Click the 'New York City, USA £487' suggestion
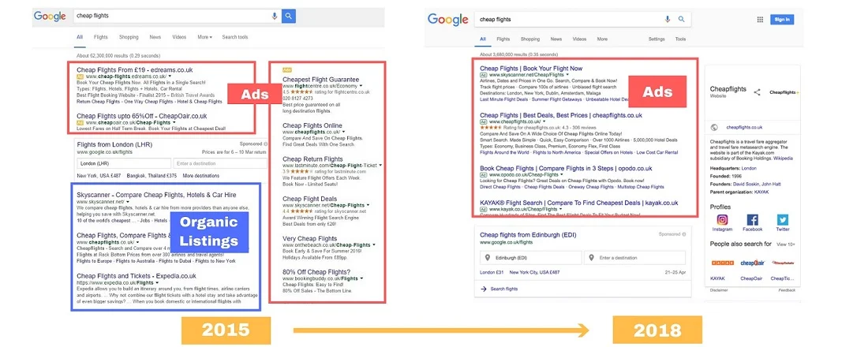Viewport: 868px width, 347px height. click(535, 272)
